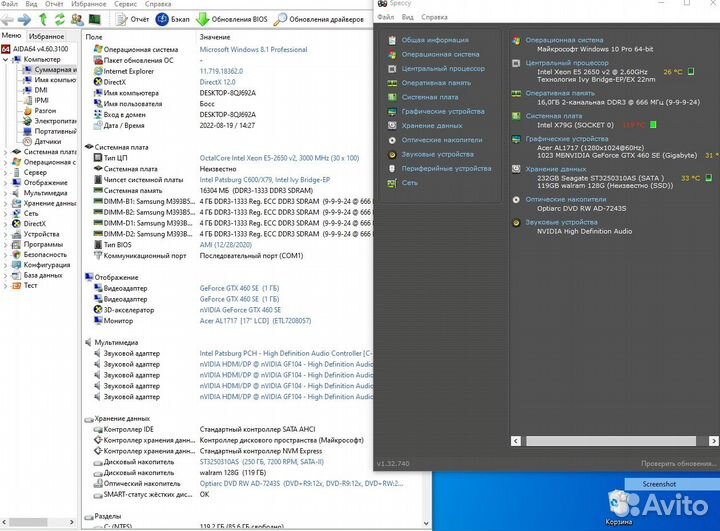
Task: Select the IPMI tree item
Action: pos(36,100)
